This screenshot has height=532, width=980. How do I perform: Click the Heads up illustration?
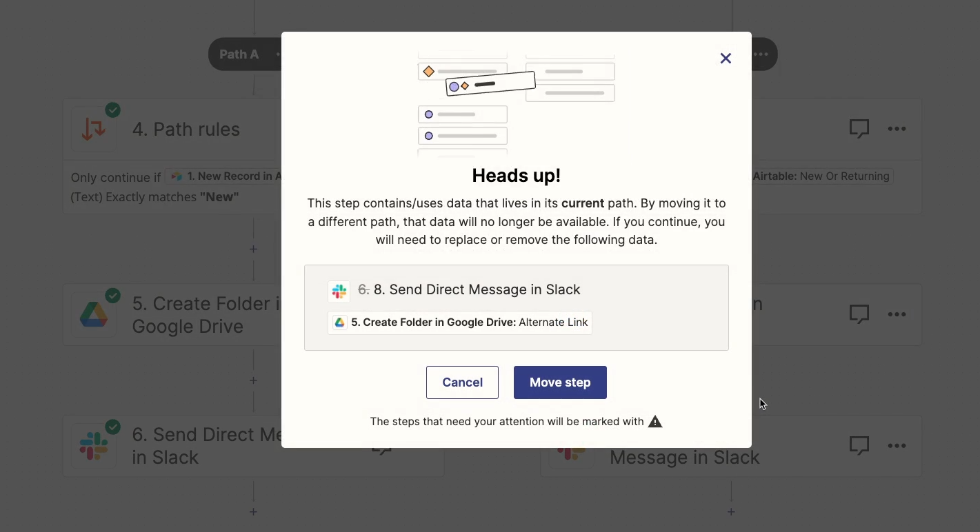(516, 104)
